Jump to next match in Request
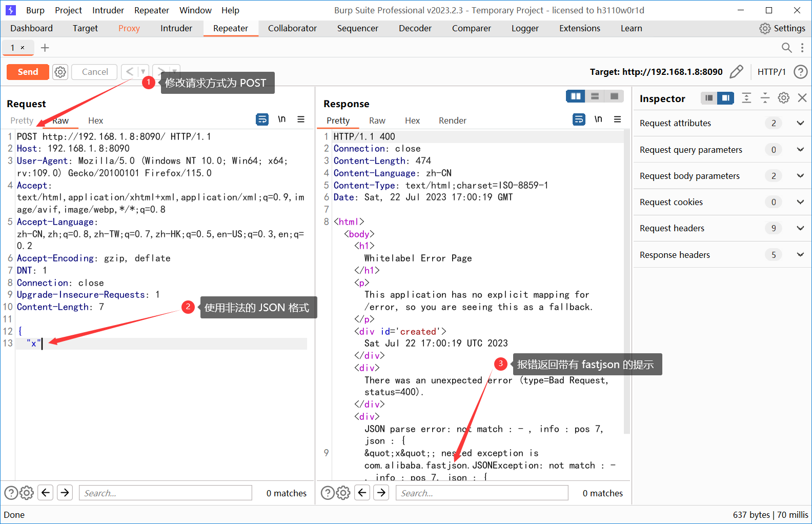Screen dimensions: 812x524 coord(65,493)
